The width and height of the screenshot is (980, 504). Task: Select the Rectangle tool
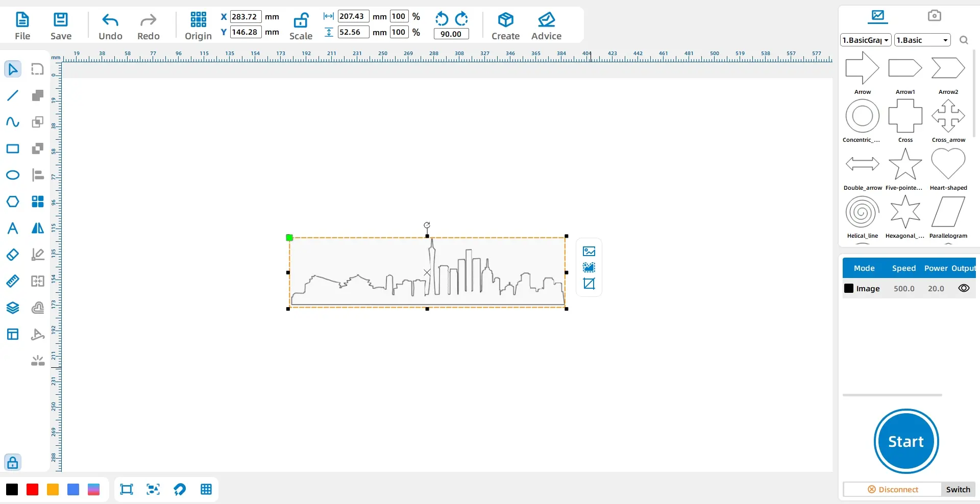(x=13, y=148)
